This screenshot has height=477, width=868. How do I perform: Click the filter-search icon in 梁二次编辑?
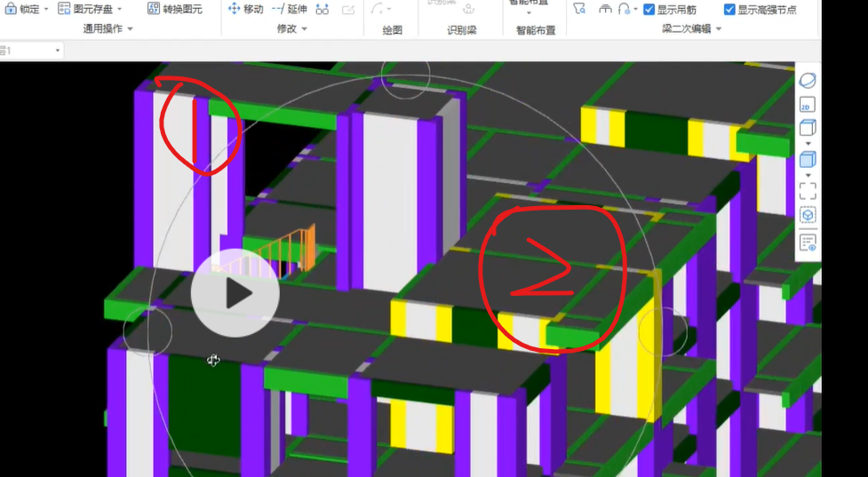coord(579,8)
